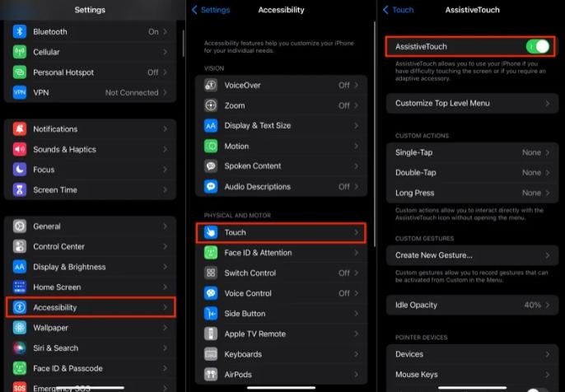Tap the Notifications bell icon
The width and height of the screenshot is (565, 392).
coord(20,129)
